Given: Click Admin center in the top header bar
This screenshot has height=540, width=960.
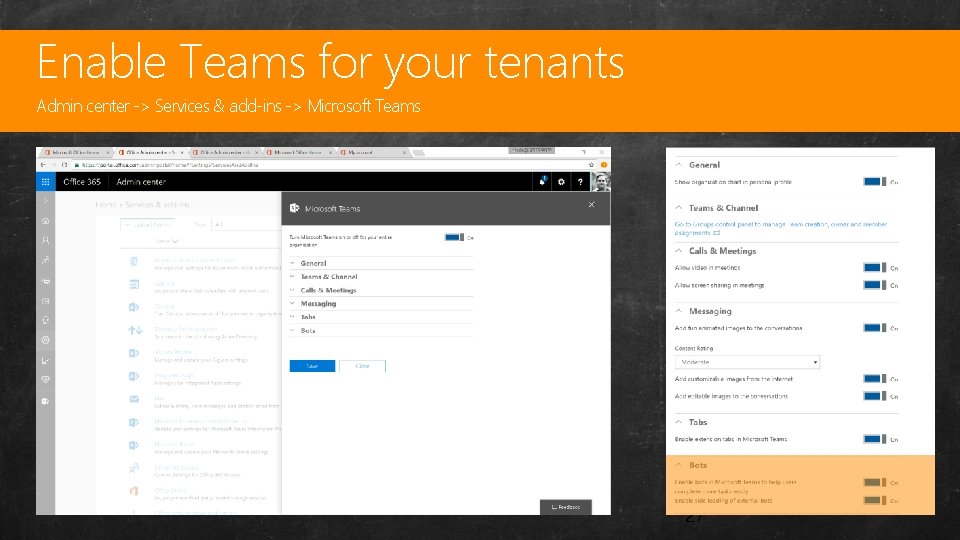Looking at the screenshot, I should click(141, 182).
